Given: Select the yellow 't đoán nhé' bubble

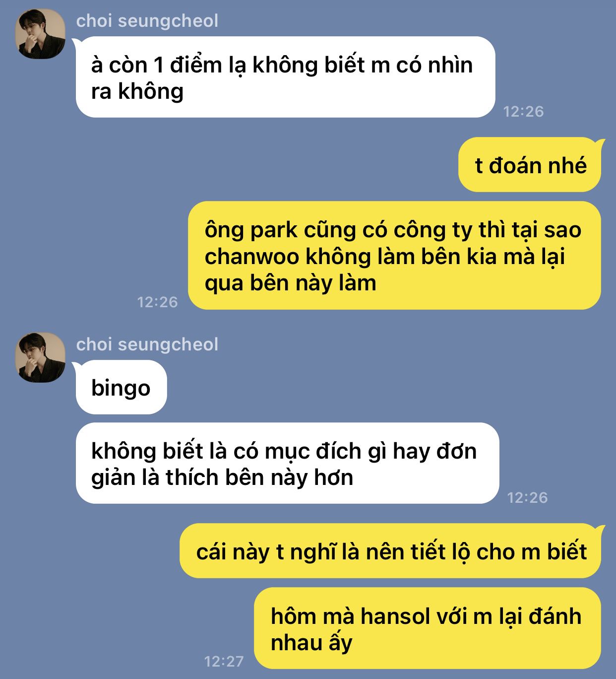Looking at the screenshot, I should click(x=530, y=165).
